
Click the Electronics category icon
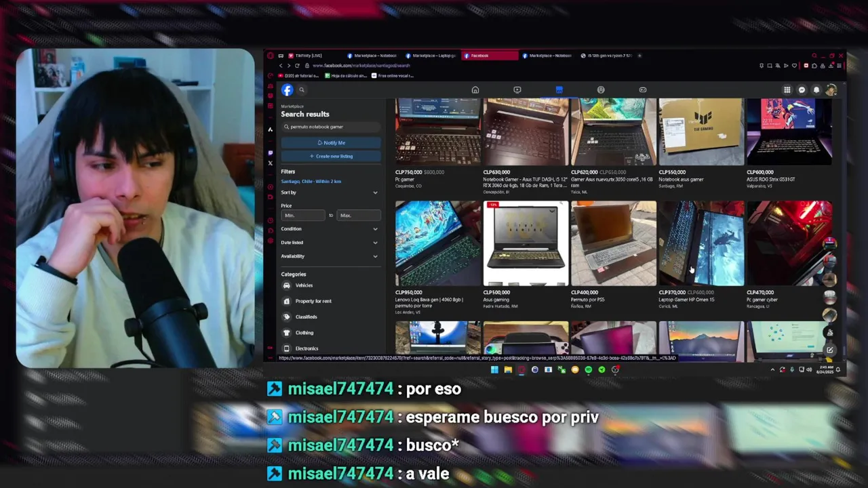click(x=287, y=348)
